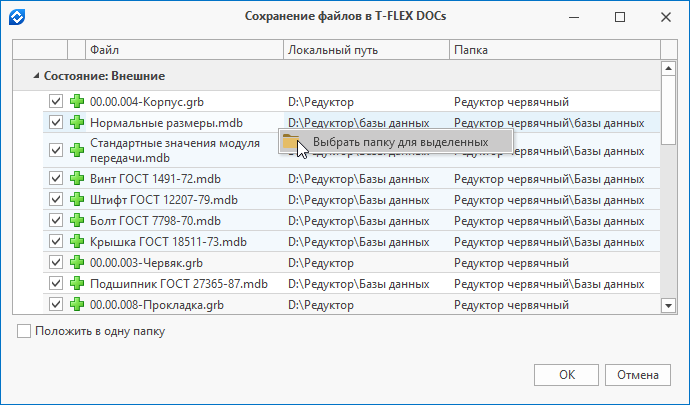690x405 pixels.
Task: Click the green plus icon beside Нормальные размеры.mdb
Action: pos(77,122)
